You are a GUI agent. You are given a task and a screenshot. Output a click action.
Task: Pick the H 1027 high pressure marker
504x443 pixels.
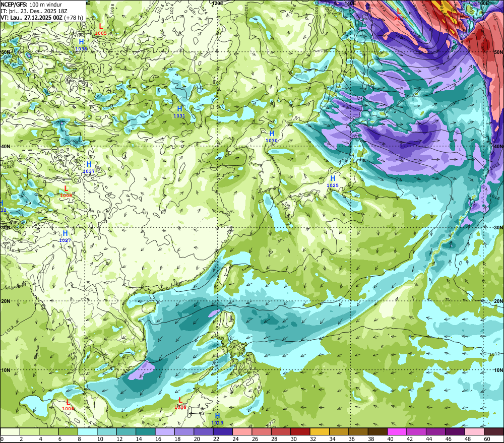click(65, 236)
